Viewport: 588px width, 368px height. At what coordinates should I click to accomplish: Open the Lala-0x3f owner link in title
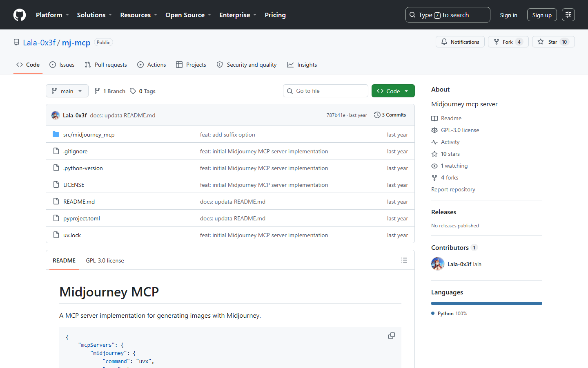point(39,43)
